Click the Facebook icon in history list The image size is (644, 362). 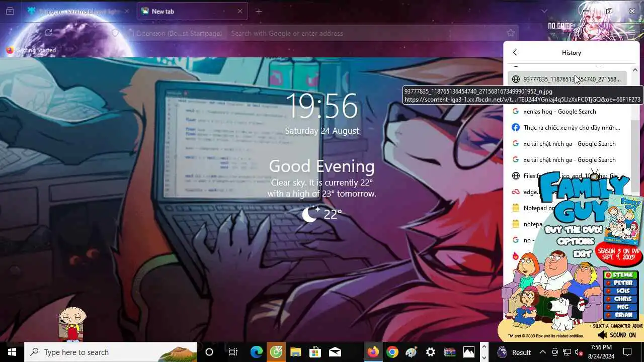[x=515, y=128]
